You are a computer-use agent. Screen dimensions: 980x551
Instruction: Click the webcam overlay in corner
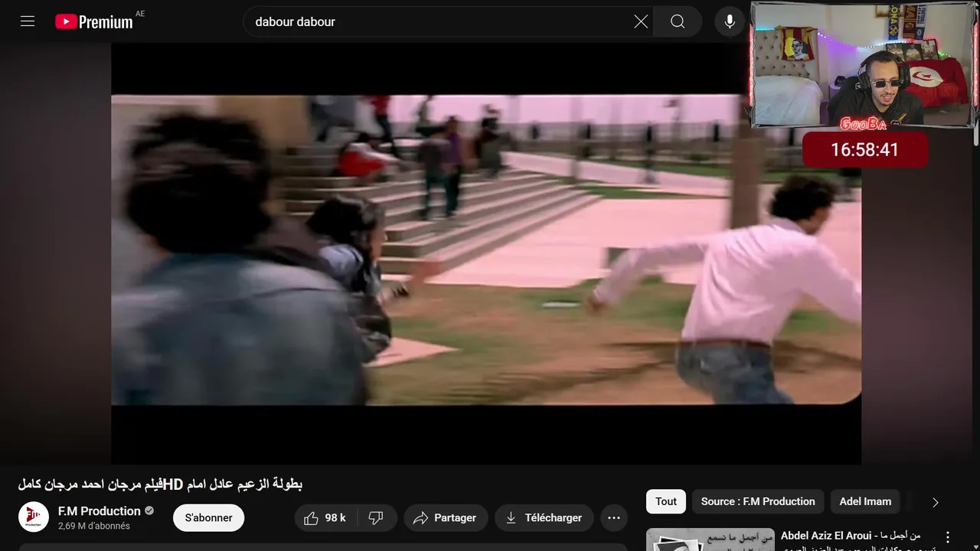(x=865, y=64)
